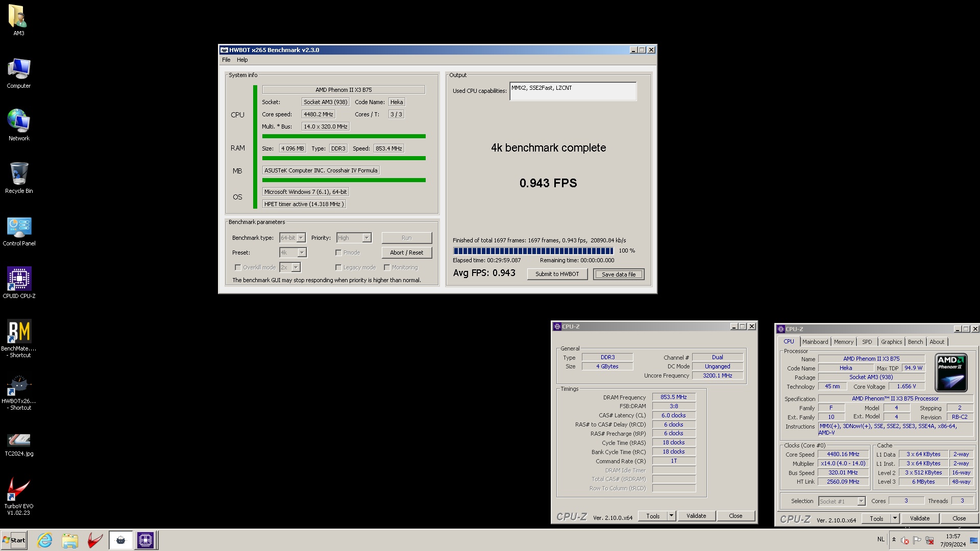980x551 pixels.
Task: Click the 0.943 FPS result text
Action: (548, 183)
